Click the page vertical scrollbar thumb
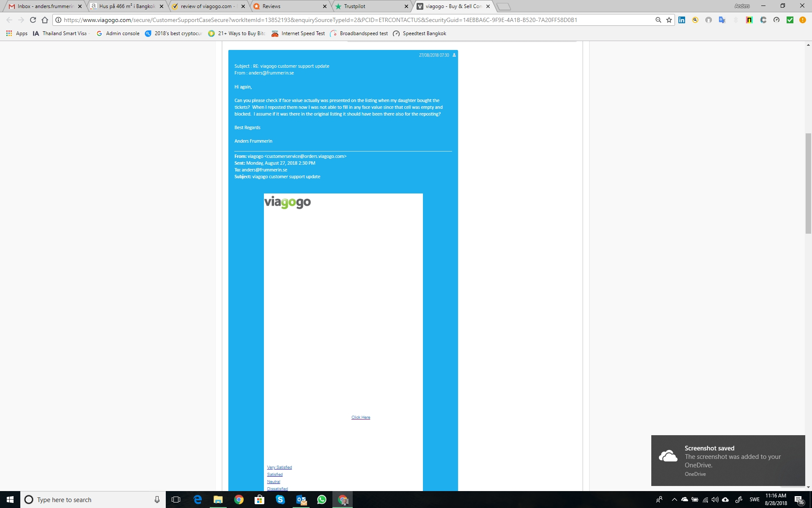 pyautogui.click(x=808, y=183)
